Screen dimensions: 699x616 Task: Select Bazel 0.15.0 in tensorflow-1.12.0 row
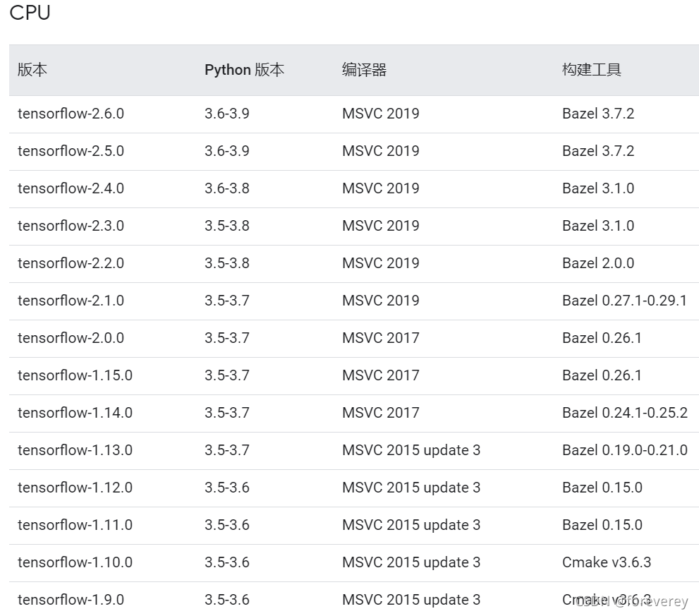(x=602, y=488)
